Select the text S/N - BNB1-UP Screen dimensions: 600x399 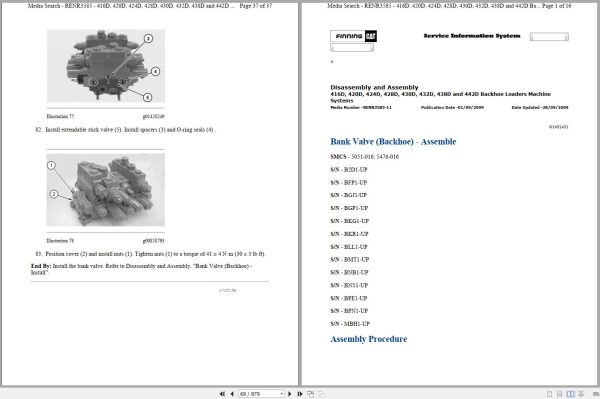[349, 272]
